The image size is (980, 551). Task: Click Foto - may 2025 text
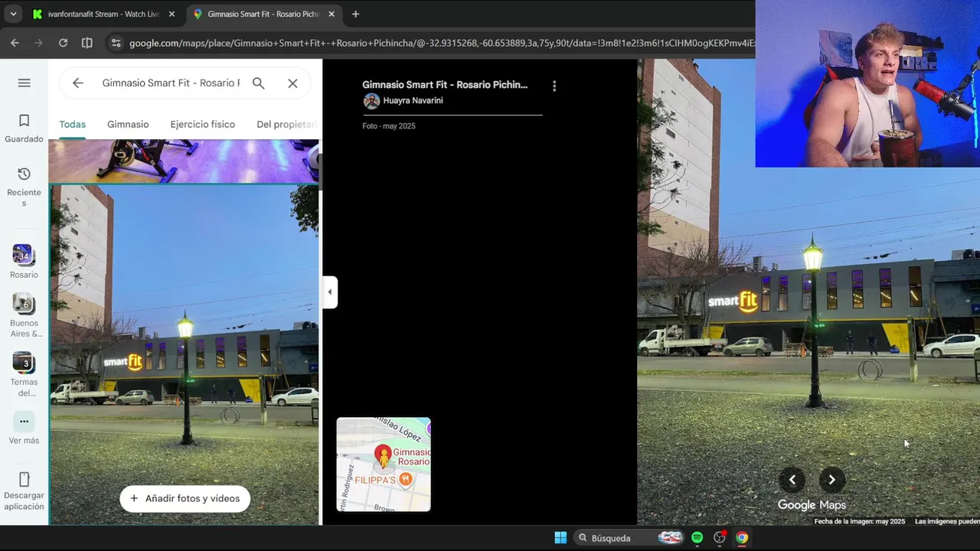[x=389, y=126]
